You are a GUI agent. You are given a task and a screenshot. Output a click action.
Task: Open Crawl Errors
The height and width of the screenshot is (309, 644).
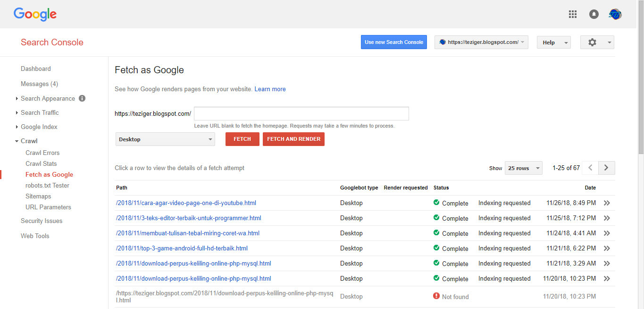click(x=42, y=153)
